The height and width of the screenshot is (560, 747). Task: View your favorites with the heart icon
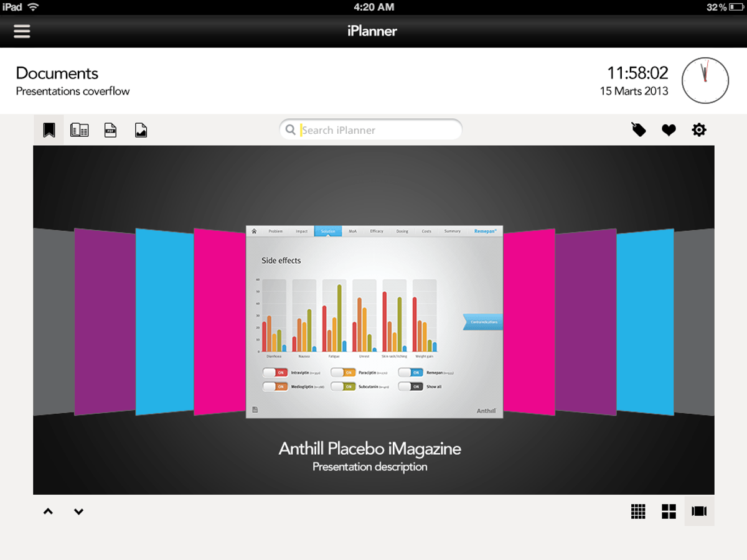point(669,129)
